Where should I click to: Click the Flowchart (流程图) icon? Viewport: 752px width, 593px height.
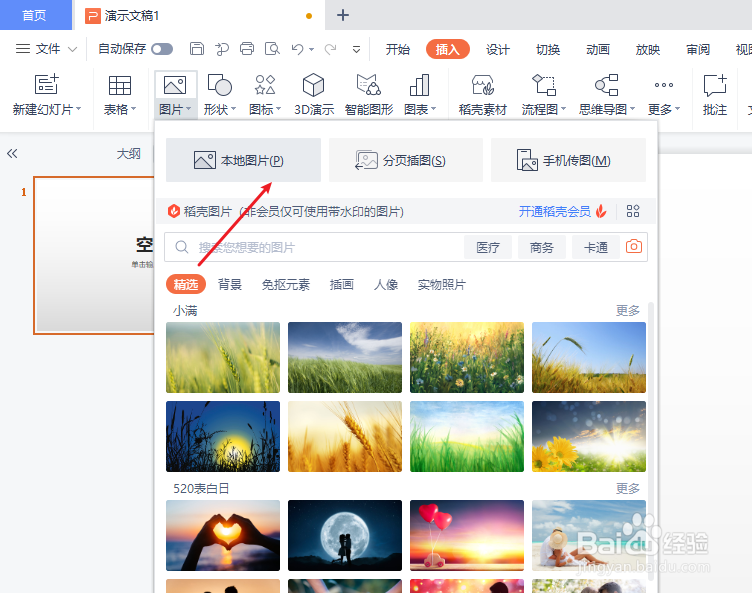(544, 85)
